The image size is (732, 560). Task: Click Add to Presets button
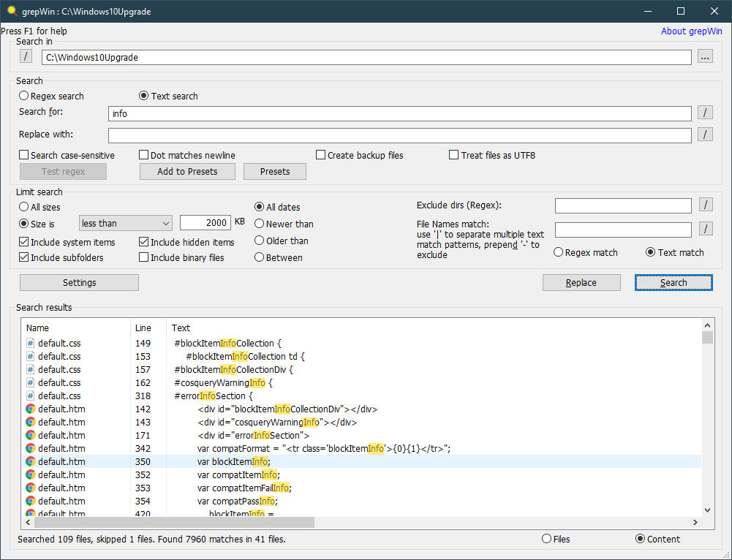187,171
